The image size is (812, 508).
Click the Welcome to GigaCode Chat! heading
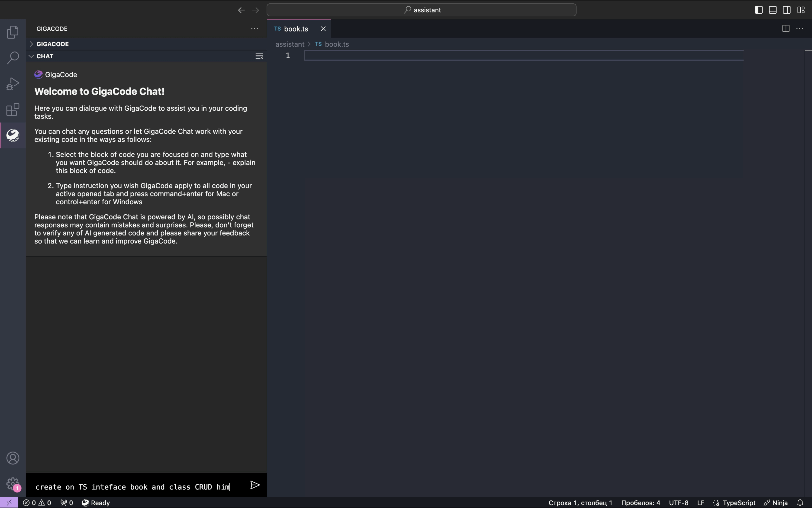tap(99, 91)
